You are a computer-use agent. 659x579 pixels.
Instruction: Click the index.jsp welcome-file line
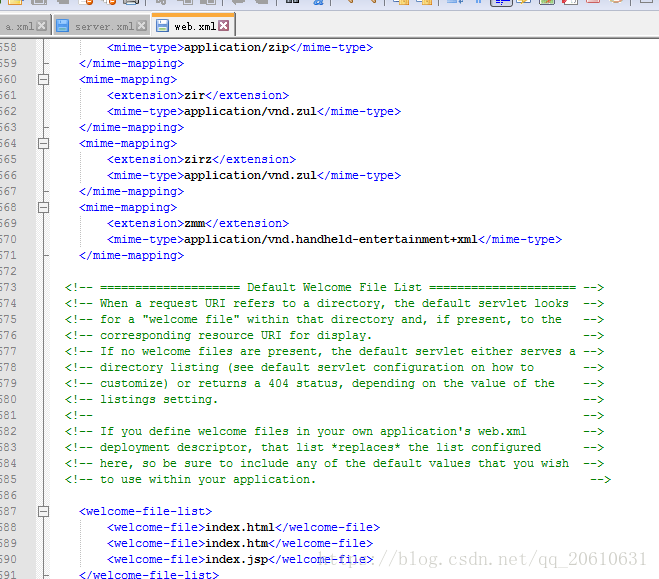click(240, 559)
